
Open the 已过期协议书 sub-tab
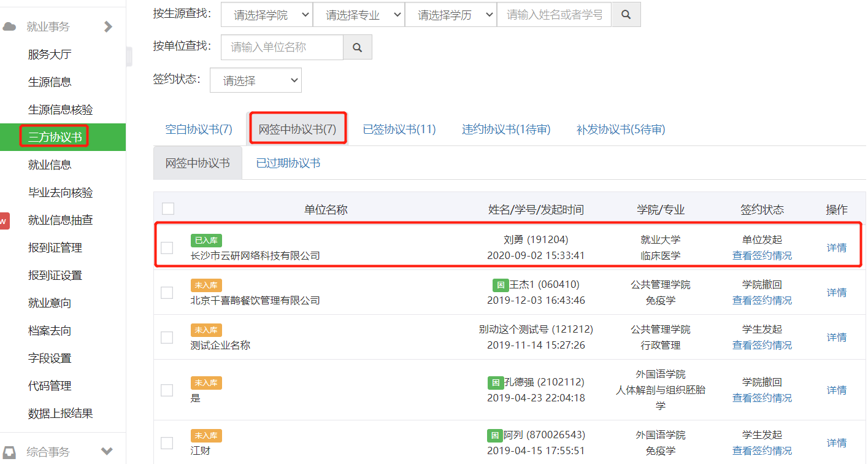point(288,163)
